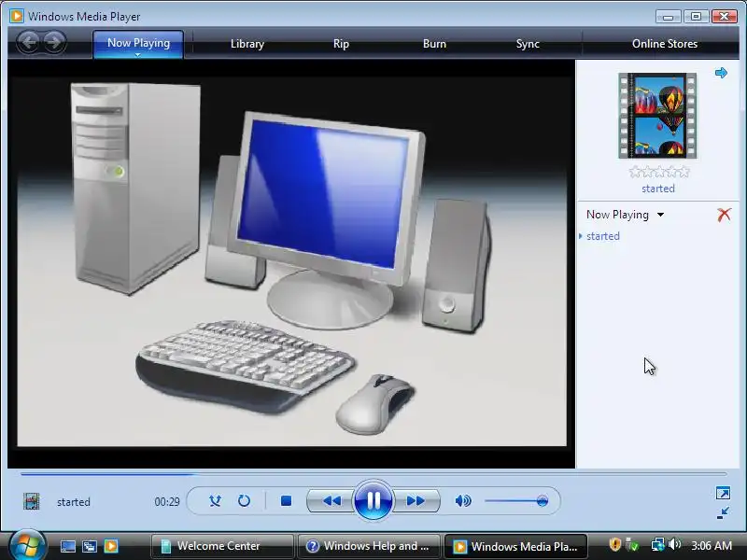Click the 'started' status text in bottom bar

point(74,502)
